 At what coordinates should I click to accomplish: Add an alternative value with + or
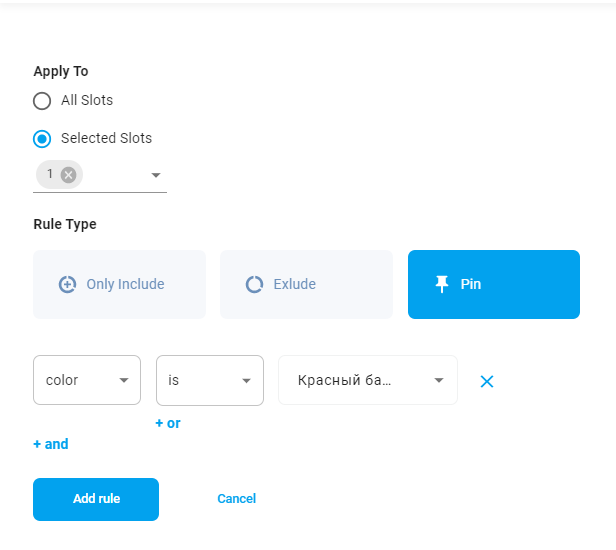(168, 423)
